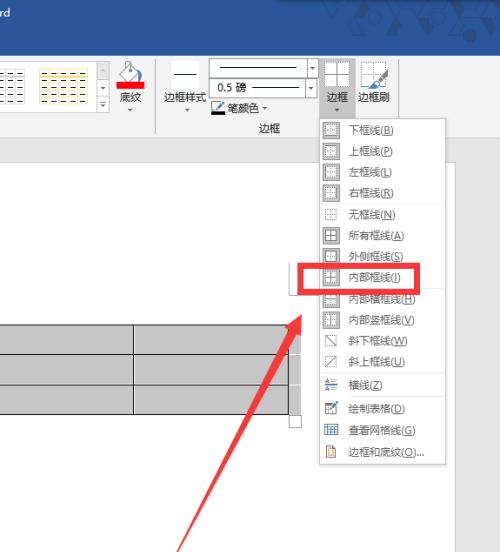Viewport: 500px width, 552px height.
Task: Open the line style dropdown arrow
Action: point(312,68)
